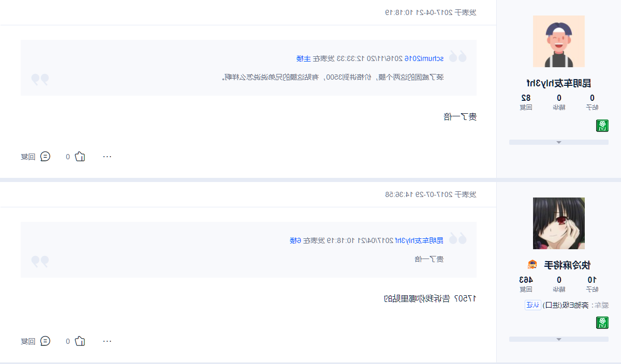Open user profile 昆明车友hly3hf in sidebar
This screenshot has height=364, width=621.
coord(559,83)
